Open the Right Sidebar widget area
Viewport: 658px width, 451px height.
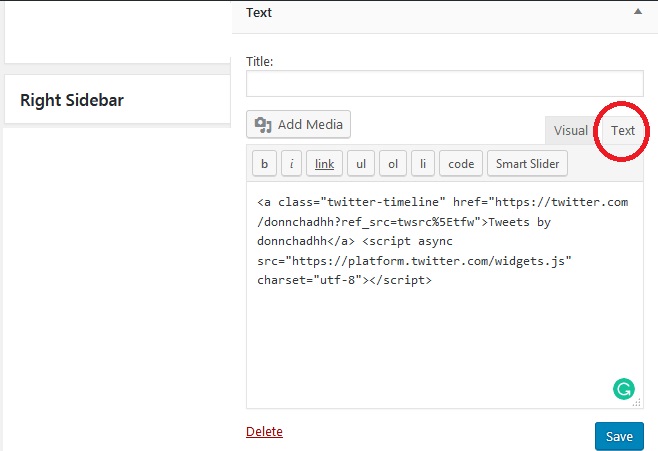117,99
